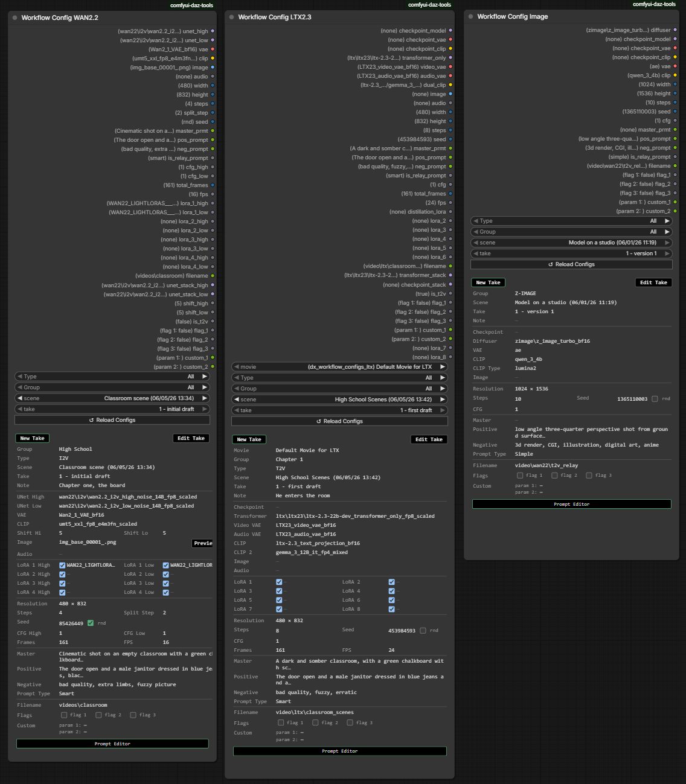Viewport: 686px width, 784px height.
Task: Click the image name img_base_00001_.png
Action: 88,543
